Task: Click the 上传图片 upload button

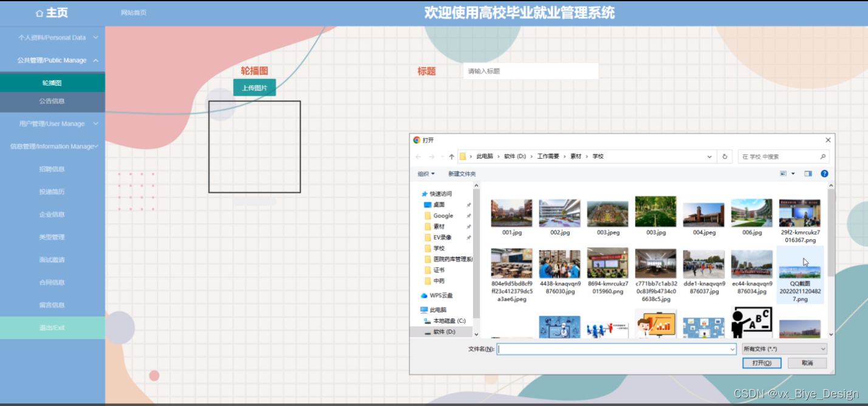Action: point(255,88)
